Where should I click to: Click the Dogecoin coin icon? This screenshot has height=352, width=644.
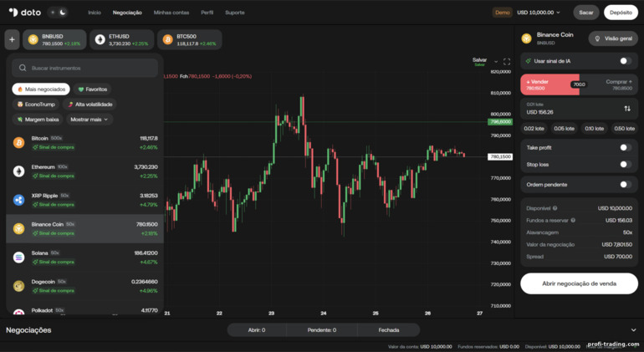pyautogui.click(x=19, y=286)
